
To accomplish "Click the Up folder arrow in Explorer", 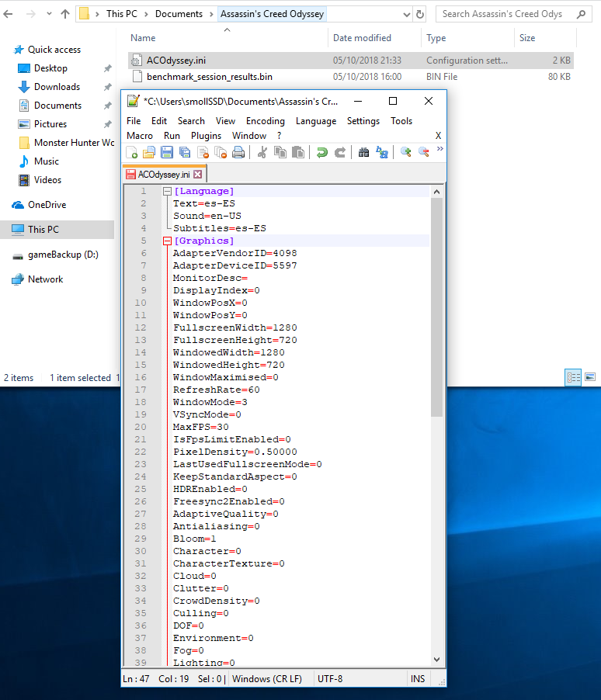I will pos(65,14).
